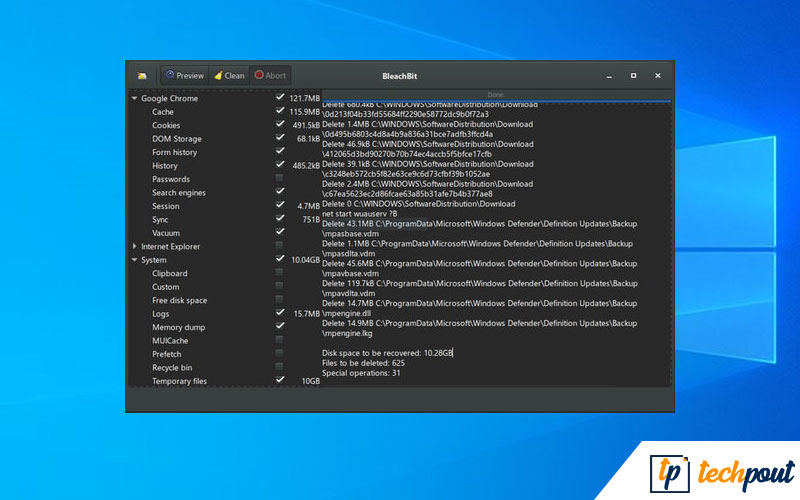The width and height of the screenshot is (800, 500).
Task: Select the Cookies item in list
Action: click(166, 125)
